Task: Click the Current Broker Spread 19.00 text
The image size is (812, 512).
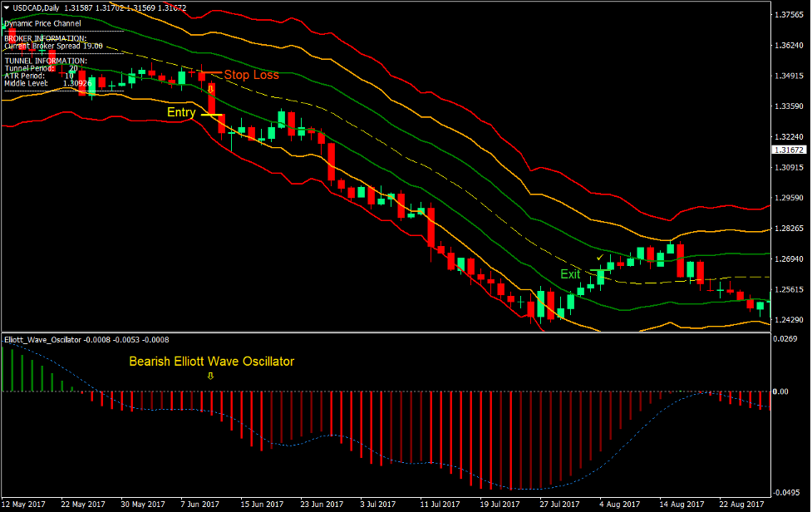Action: coord(53,47)
